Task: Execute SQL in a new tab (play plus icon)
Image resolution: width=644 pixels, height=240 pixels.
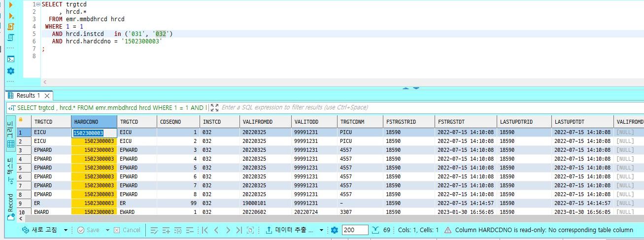Action: [11, 16]
